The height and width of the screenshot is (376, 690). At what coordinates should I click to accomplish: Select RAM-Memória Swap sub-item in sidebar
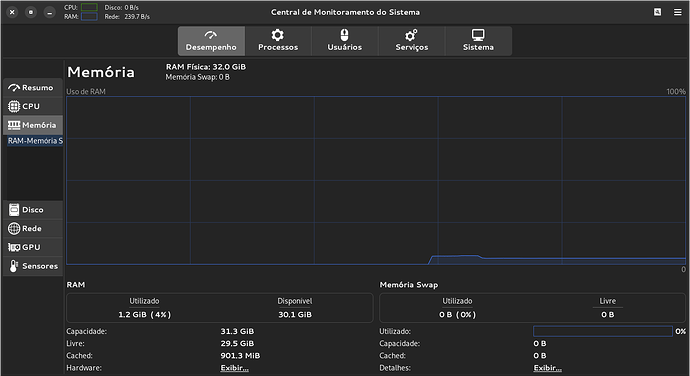click(35, 141)
